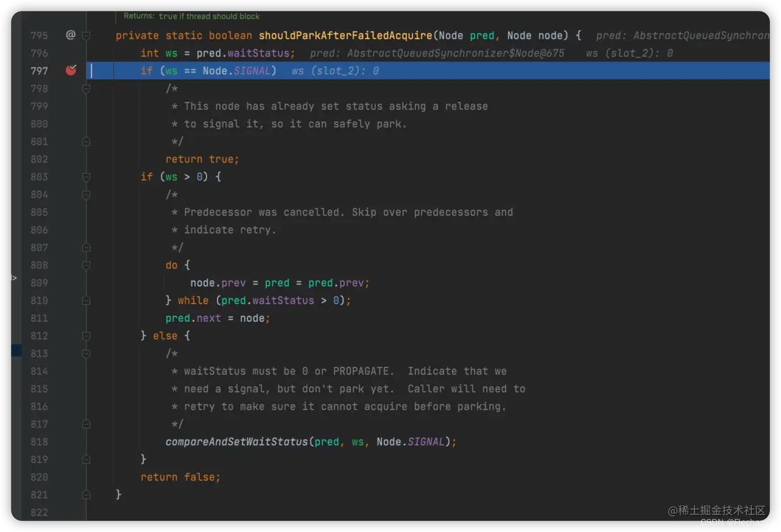Viewport: 781px width, 532px height.
Task: Click the 'do {' keyword on line 808
Action: point(177,265)
